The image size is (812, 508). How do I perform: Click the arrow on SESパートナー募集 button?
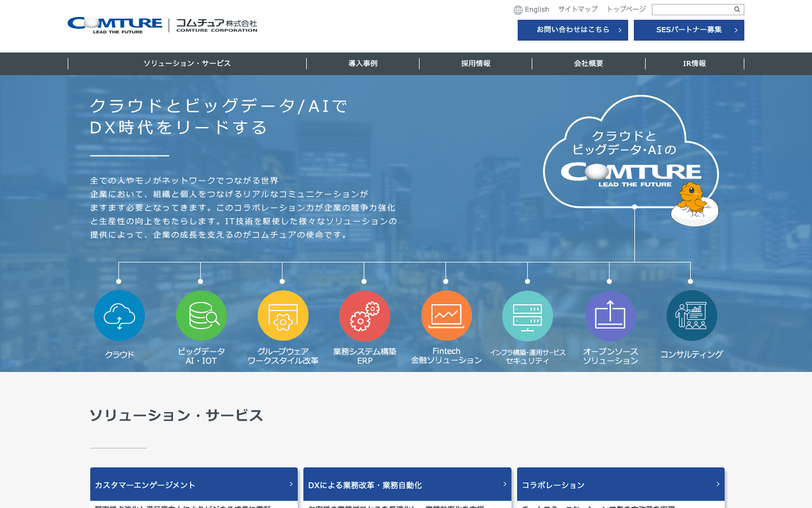point(736,30)
